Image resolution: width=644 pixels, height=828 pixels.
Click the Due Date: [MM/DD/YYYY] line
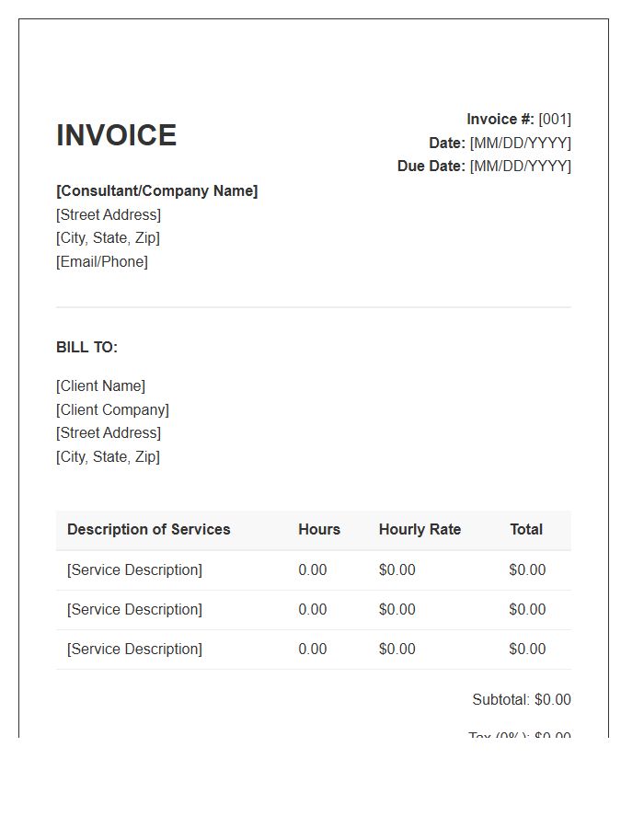tap(484, 167)
